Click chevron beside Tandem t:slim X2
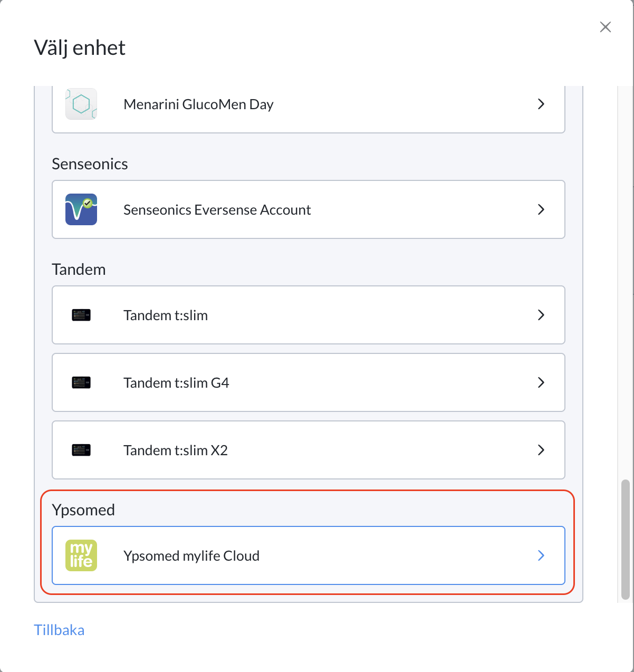Image resolution: width=634 pixels, height=672 pixels. coord(541,450)
